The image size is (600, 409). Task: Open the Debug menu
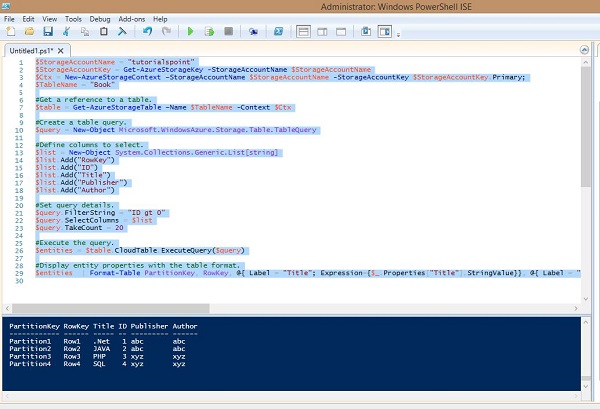(100, 18)
